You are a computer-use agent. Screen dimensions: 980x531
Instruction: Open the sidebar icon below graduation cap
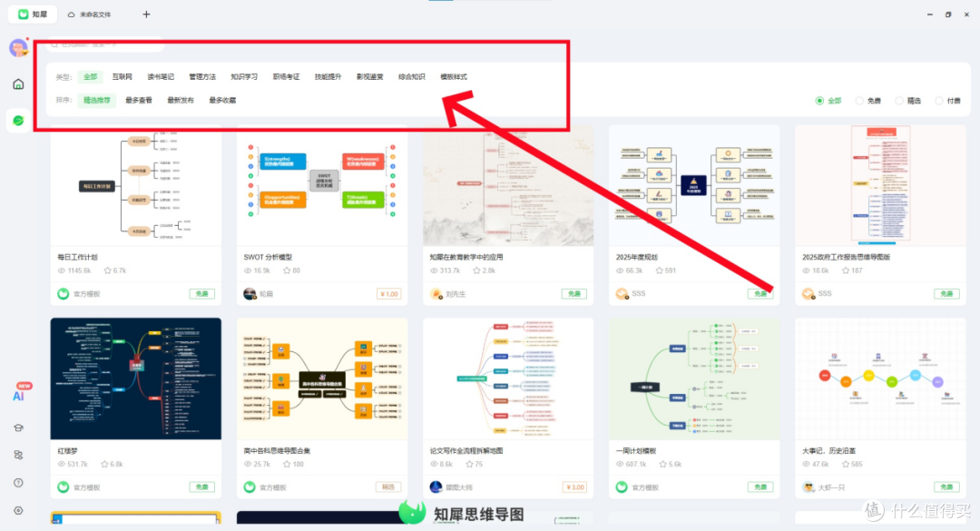[x=18, y=456]
